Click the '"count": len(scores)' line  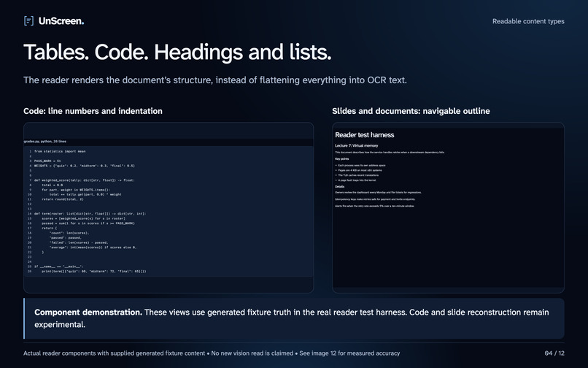point(69,233)
